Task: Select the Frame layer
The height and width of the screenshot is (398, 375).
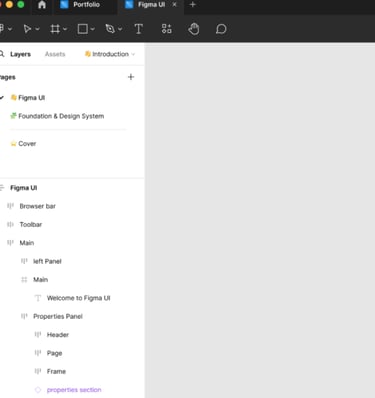Action: [x=56, y=371]
